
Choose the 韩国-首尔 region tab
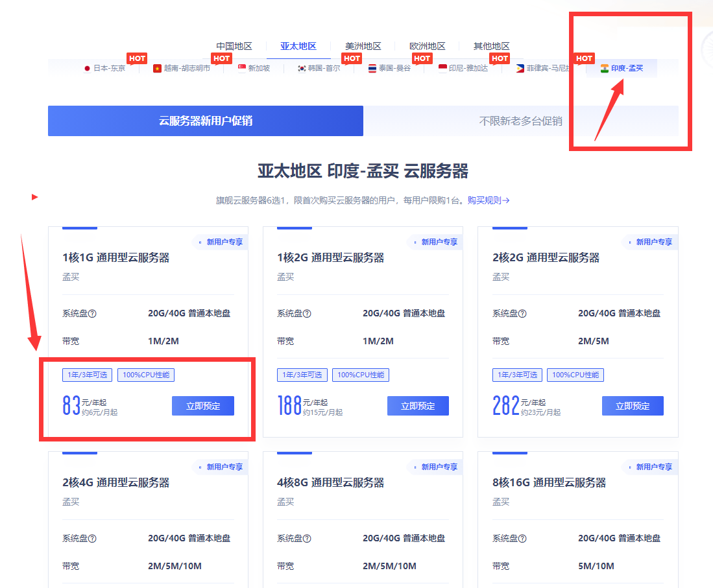point(318,68)
